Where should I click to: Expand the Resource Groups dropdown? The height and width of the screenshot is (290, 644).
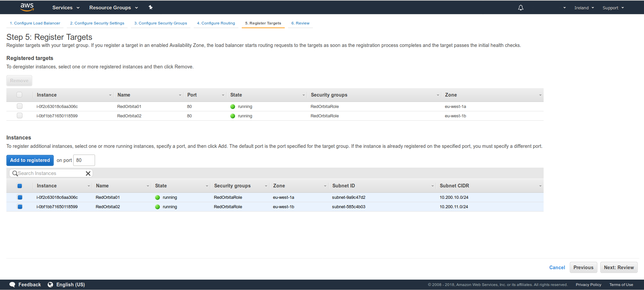[113, 8]
